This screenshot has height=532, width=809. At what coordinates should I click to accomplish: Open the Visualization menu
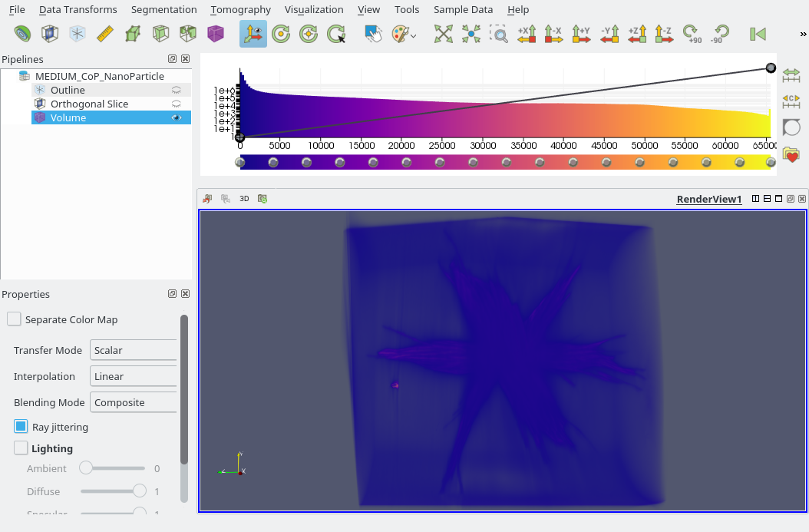pos(314,9)
